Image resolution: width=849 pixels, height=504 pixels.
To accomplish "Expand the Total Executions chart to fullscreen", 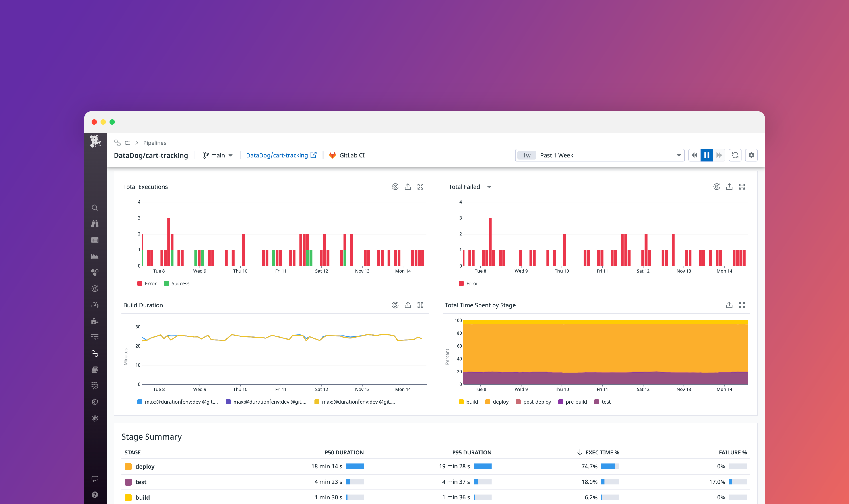I will pos(421,186).
